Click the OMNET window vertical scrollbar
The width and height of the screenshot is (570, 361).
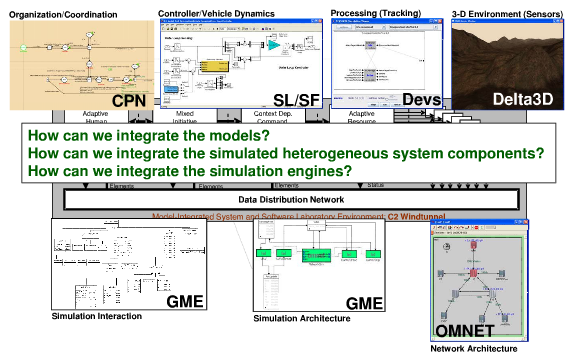526,285
